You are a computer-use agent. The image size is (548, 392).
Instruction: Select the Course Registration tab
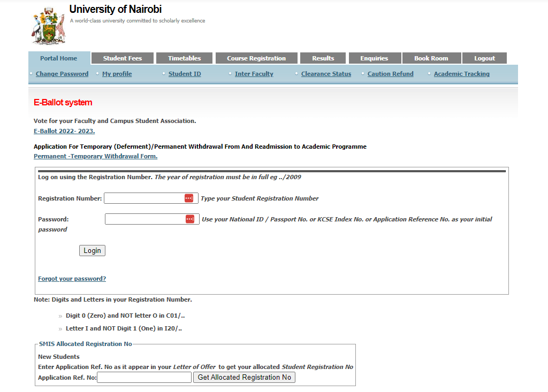(x=255, y=58)
